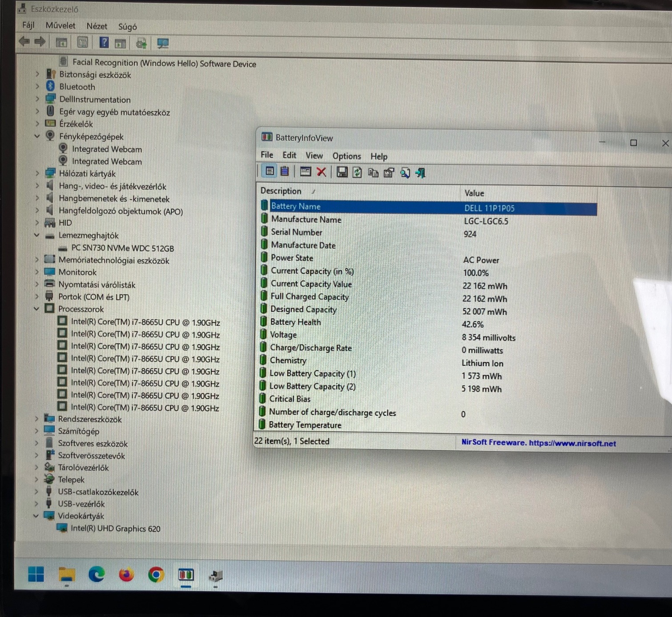Viewport: 672px width, 617px height.
Task: Open the Windows Start button
Action: [36, 574]
